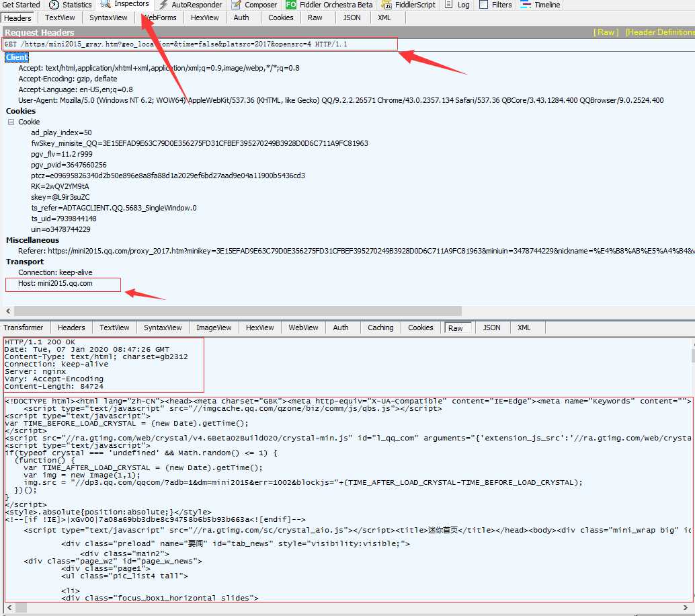Select the Host: mini2015.qq.com header
This screenshot has width=695, height=616.
pos(55,283)
